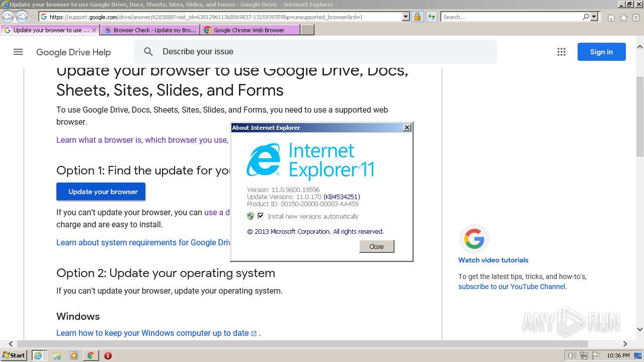Click the Google logo above video tutorials
Screen dimensions: 644x362
(x=474, y=239)
